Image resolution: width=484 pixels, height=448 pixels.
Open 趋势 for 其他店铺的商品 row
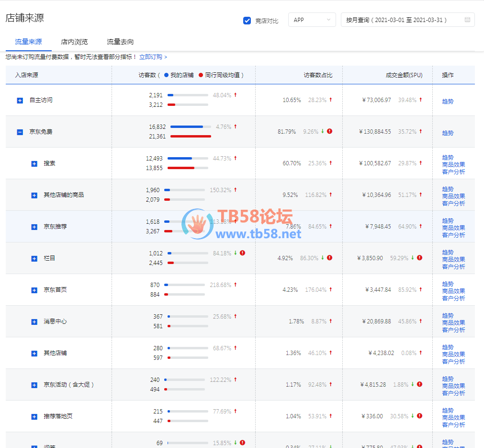(448, 189)
